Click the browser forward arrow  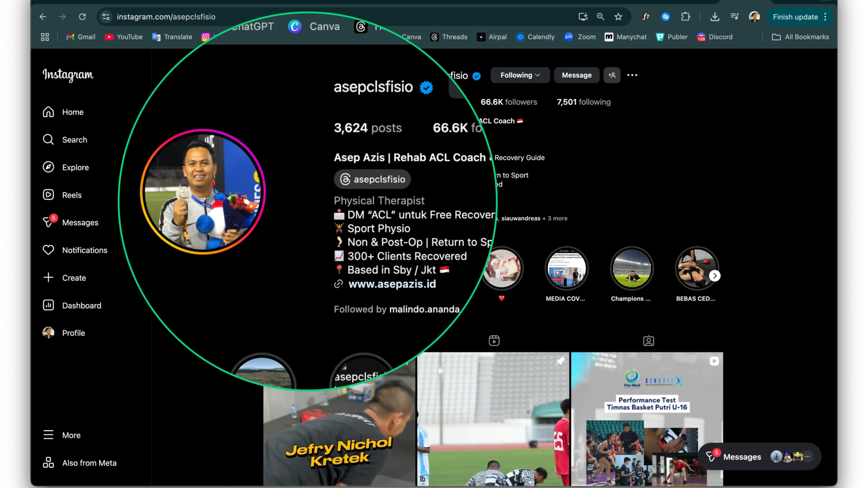[x=62, y=17]
